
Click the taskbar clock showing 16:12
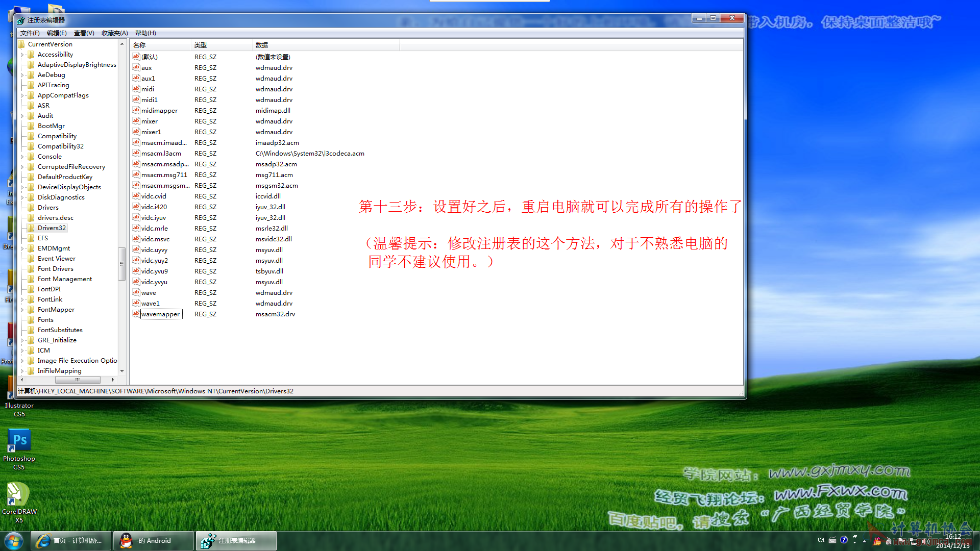tap(952, 541)
